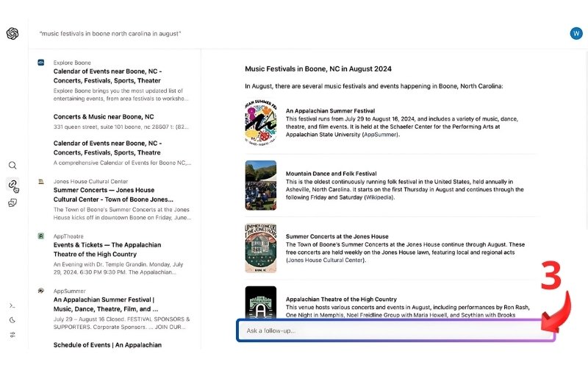The image size is (588, 368).
Task: Open the images gallery sidebar icon
Action: tap(12, 203)
